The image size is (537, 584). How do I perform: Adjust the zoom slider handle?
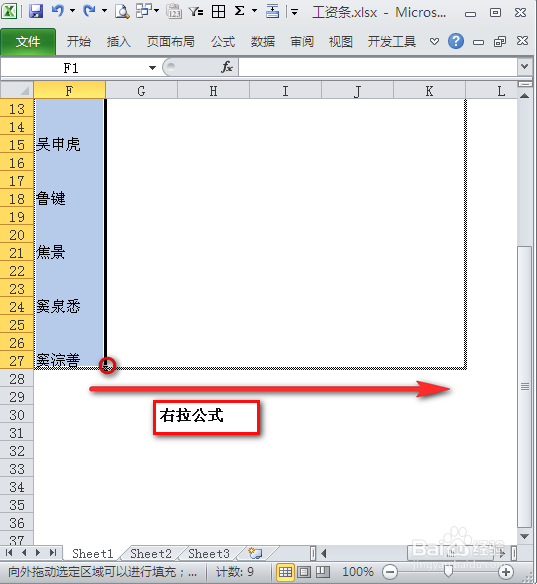tap(448, 572)
